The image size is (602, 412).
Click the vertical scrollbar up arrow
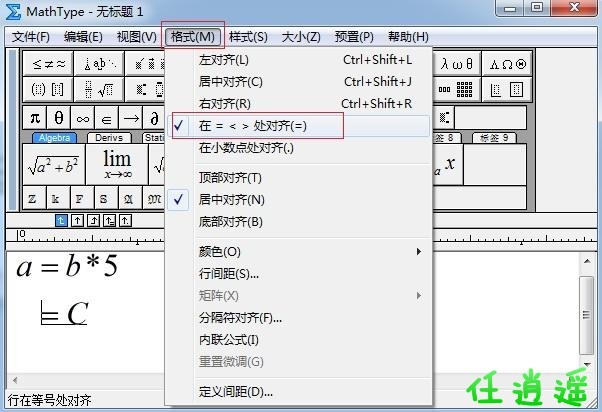[x=587, y=261]
